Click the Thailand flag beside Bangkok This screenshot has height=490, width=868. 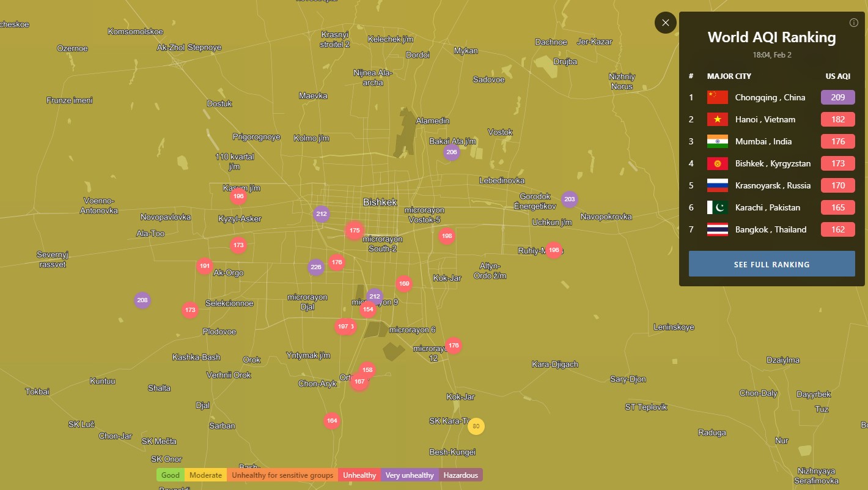(x=717, y=229)
